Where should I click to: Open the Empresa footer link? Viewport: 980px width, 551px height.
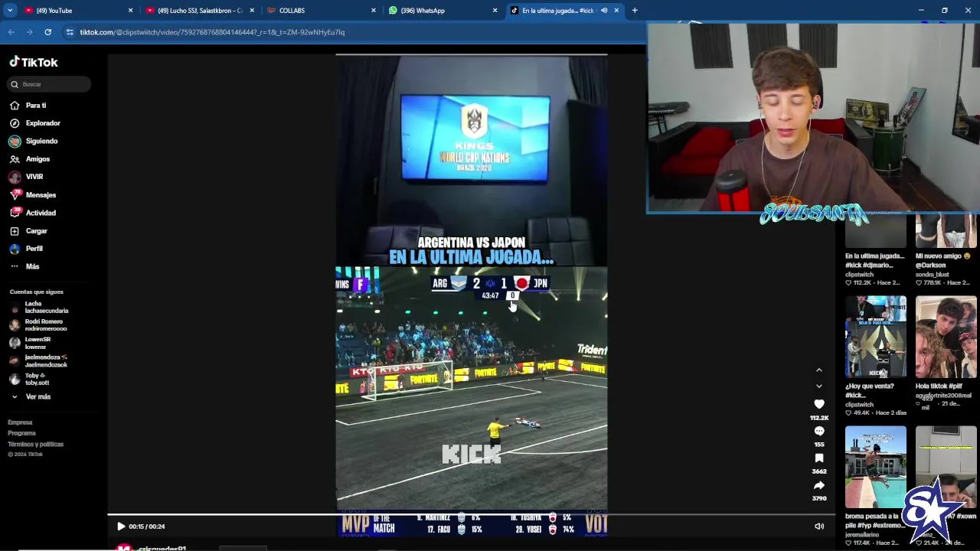(20, 422)
